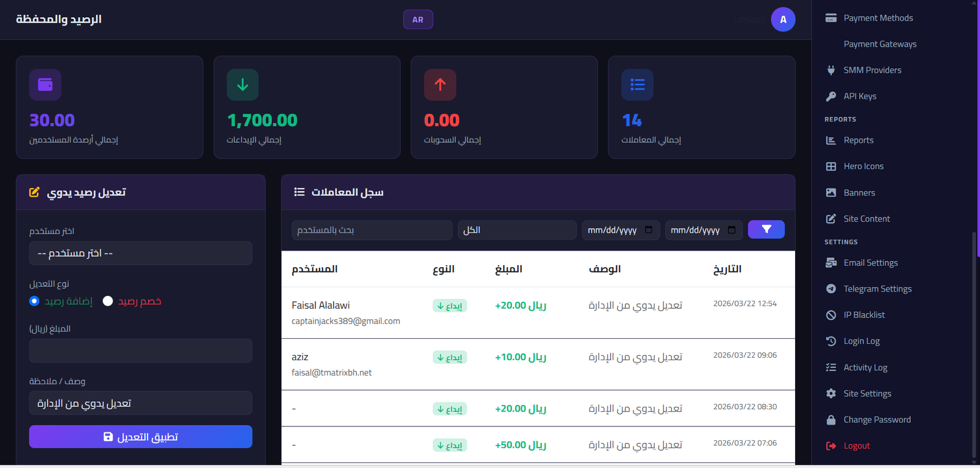Click the red Logout link
Image resolution: width=980 pixels, height=468 pixels.
click(x=856, y=446)
